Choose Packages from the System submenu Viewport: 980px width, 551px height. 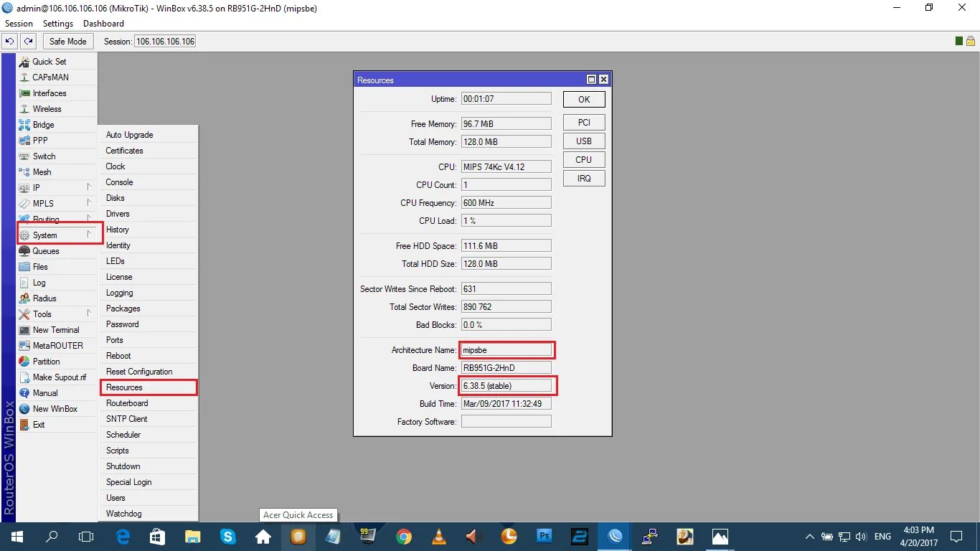pos(148,309)
